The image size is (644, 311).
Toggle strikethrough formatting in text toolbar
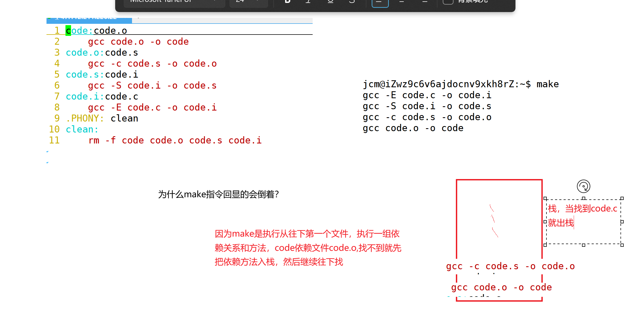pyautogui.click(x=352, y=2)
